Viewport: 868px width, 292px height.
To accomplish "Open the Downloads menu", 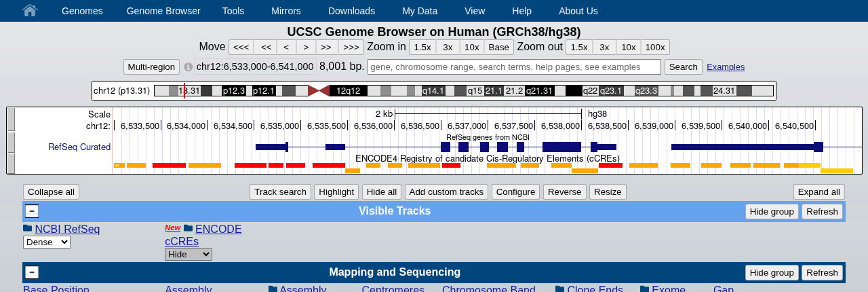I will click(x=351, y=11).
